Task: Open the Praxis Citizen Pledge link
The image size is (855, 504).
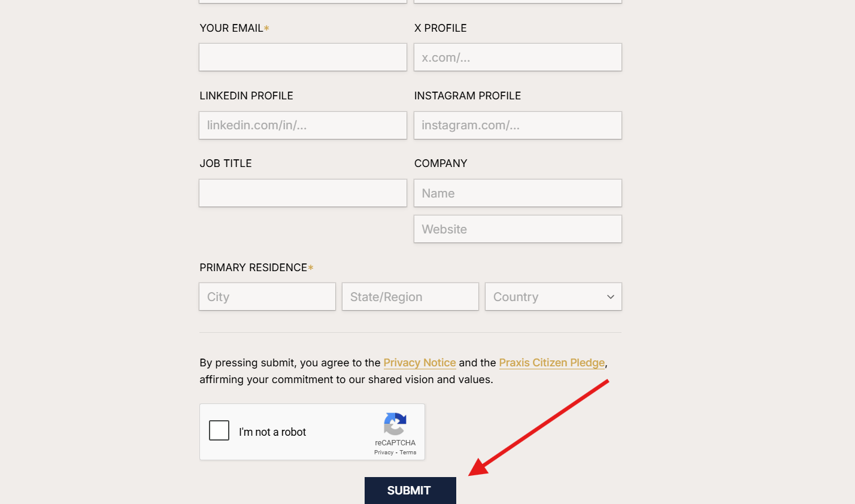Action: [x=551, y=363]
